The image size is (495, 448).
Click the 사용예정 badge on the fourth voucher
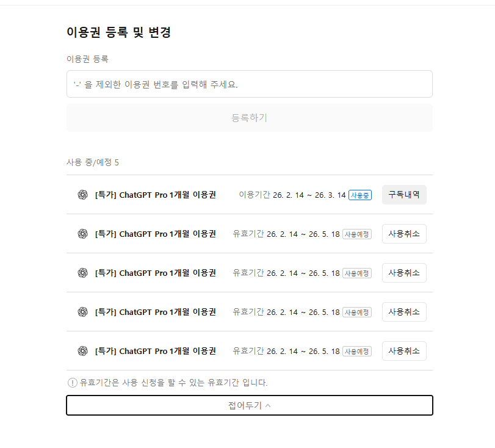click(358, 311)
